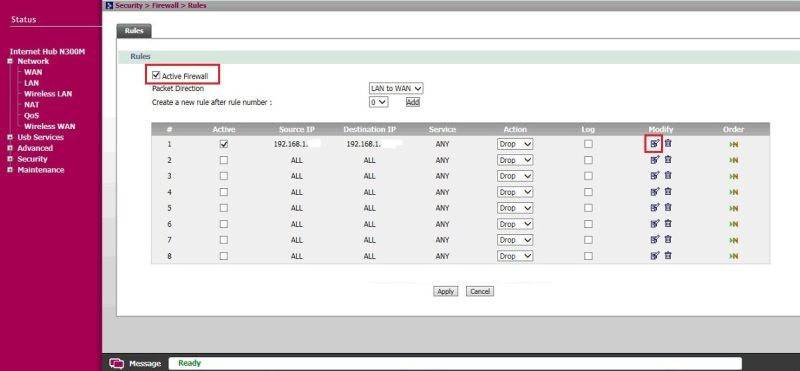Change rule 2 Action dropdown from Drop
This screenshot has width=800, height=371.
[515, 160]
